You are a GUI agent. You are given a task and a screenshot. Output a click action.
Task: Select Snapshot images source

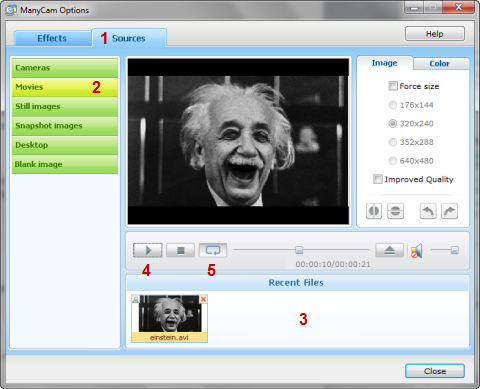[65, 126]
